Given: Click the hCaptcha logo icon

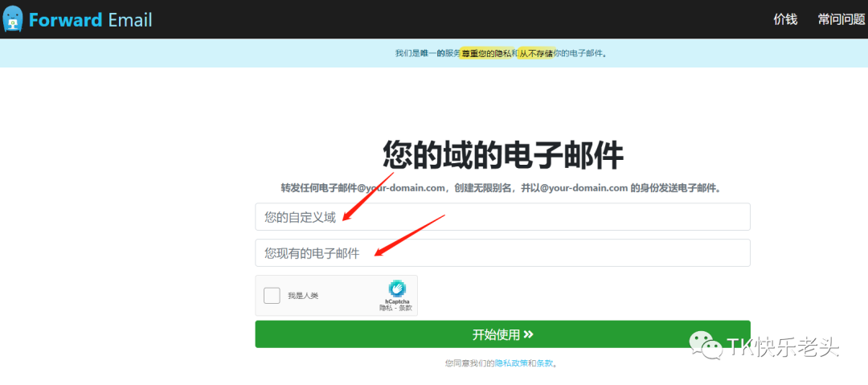Looking at the screenshot, I should (397, 289).
